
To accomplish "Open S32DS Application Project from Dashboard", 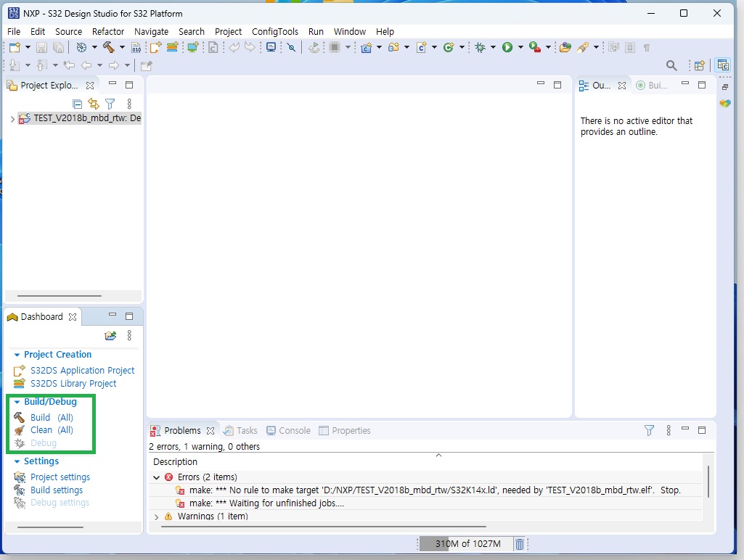I will (82, 370).
